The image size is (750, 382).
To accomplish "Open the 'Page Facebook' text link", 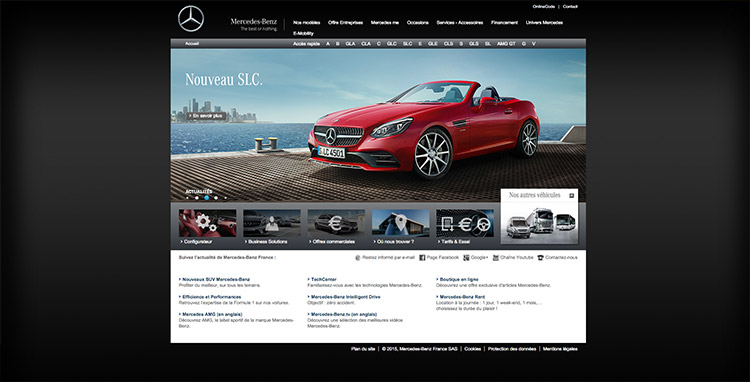I will pyautogui.click(x=443, y=258).
